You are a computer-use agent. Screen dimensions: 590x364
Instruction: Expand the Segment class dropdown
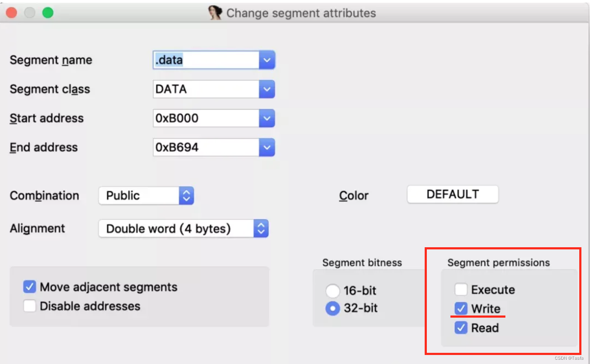point(267,89)
